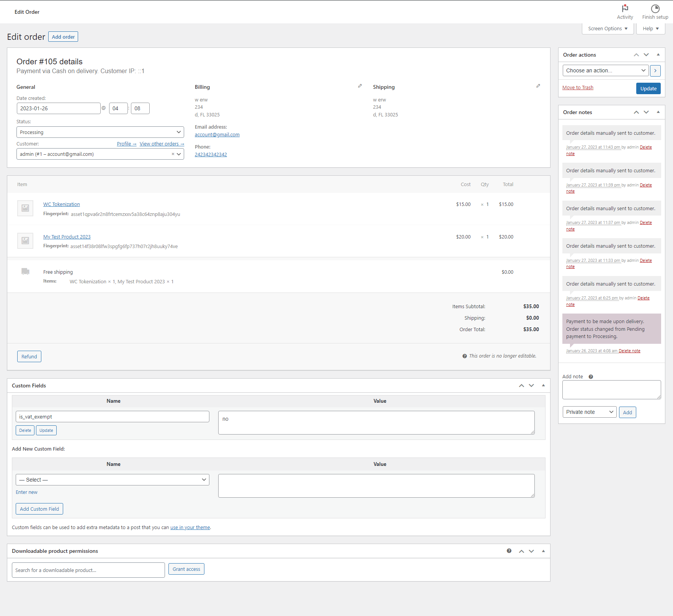673x616 pixels.
Task: Open the order Status dropdown
Action: click(x=100, y=132)
